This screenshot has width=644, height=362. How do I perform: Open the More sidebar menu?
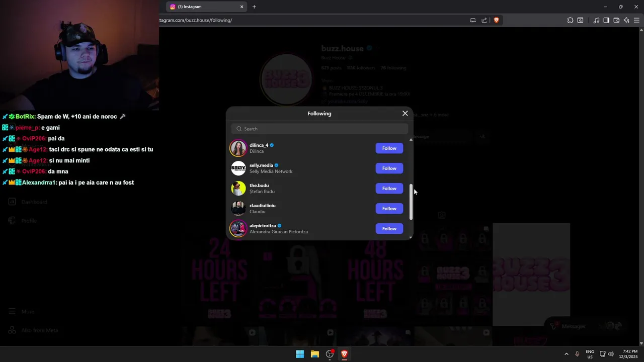[22, 312]
